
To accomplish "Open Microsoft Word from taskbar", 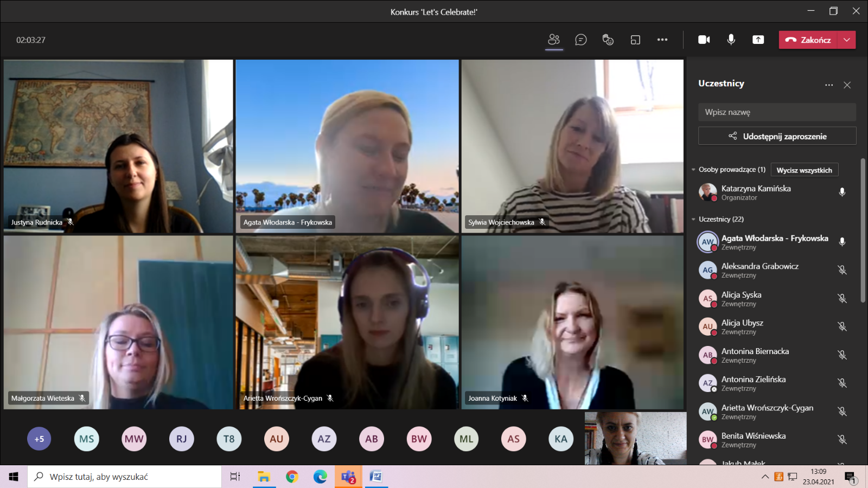I will pyautogui.click(x=376, y=477).
